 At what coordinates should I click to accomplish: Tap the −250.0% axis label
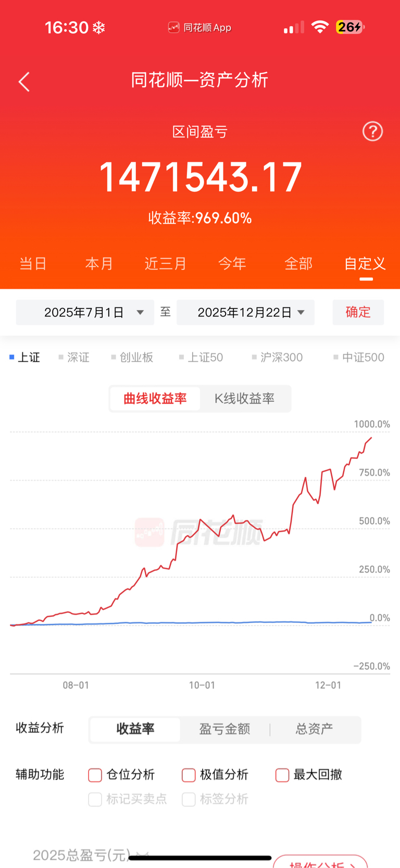(372, 666)
